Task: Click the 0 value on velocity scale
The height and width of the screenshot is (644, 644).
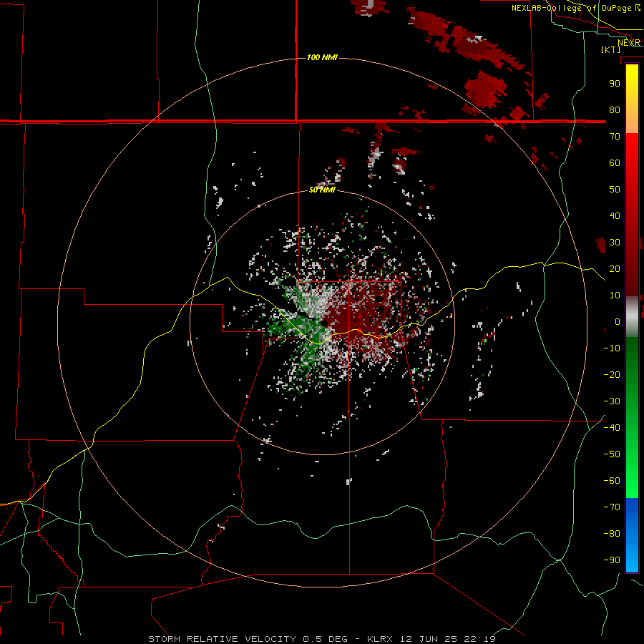Action: (618, 321)
